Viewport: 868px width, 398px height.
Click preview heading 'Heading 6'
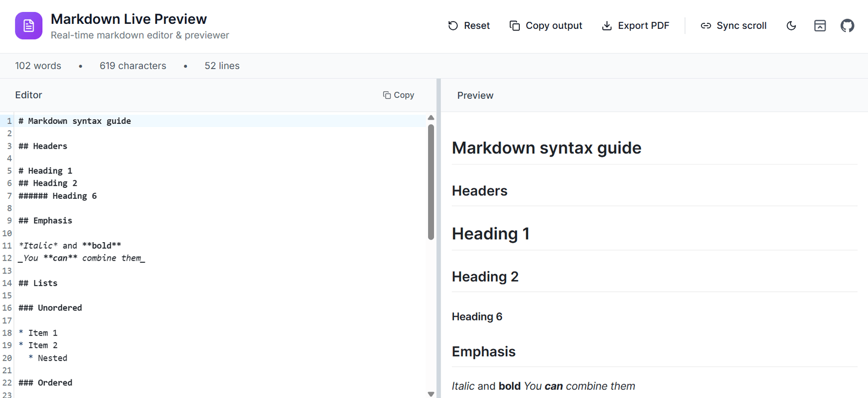(477, 317)
